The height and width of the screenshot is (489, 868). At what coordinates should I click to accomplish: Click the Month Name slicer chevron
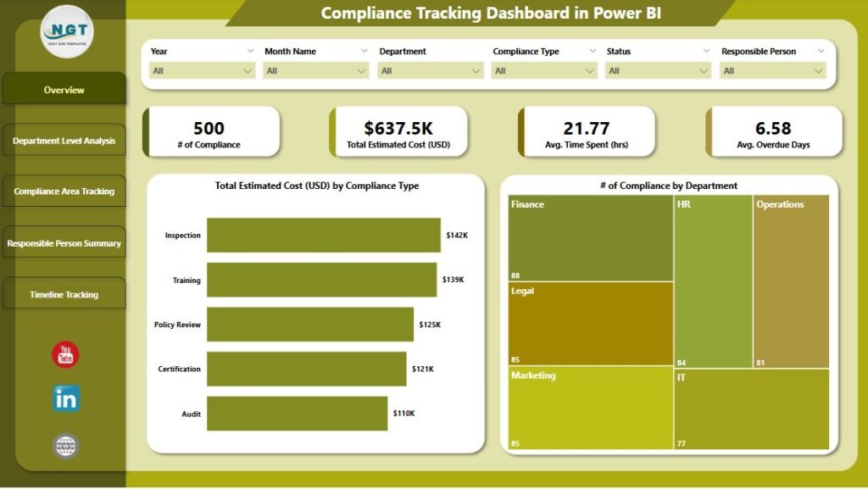(x=364, y=51)
